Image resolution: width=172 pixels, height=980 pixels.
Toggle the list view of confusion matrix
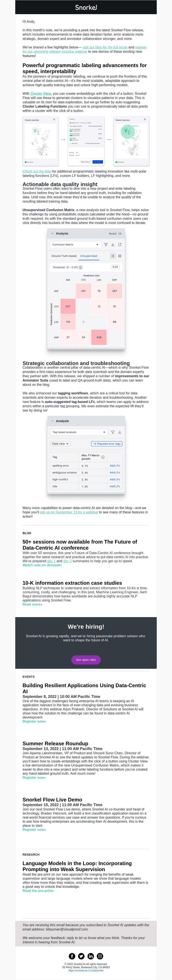tap(120, 256)
